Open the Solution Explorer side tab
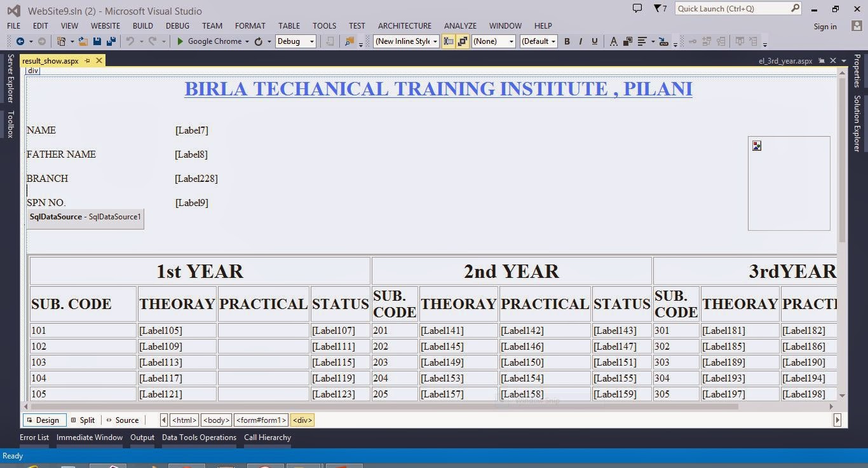Viewport: 868px width, 468px height. 857,123
